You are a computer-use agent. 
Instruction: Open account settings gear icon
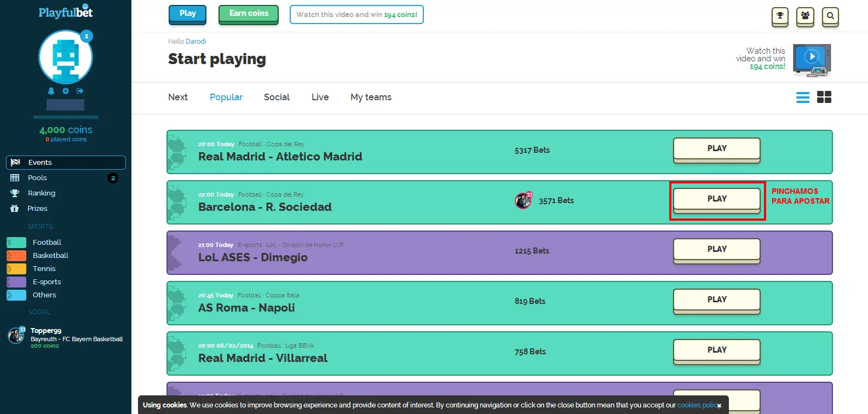tap(66, 91)
